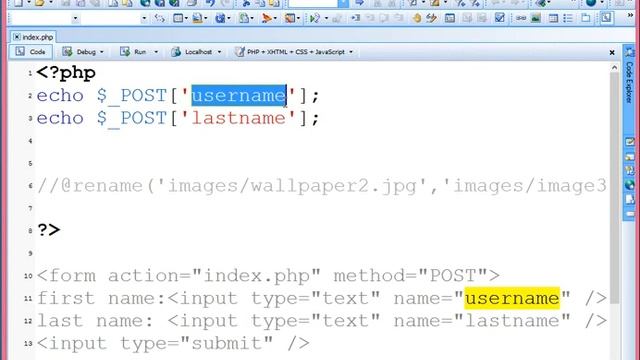Click the document icon below sidebar globe

tap(630, 199)
